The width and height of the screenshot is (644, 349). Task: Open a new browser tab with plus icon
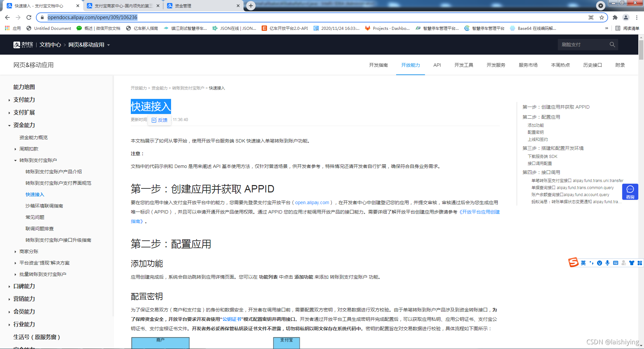251,5
